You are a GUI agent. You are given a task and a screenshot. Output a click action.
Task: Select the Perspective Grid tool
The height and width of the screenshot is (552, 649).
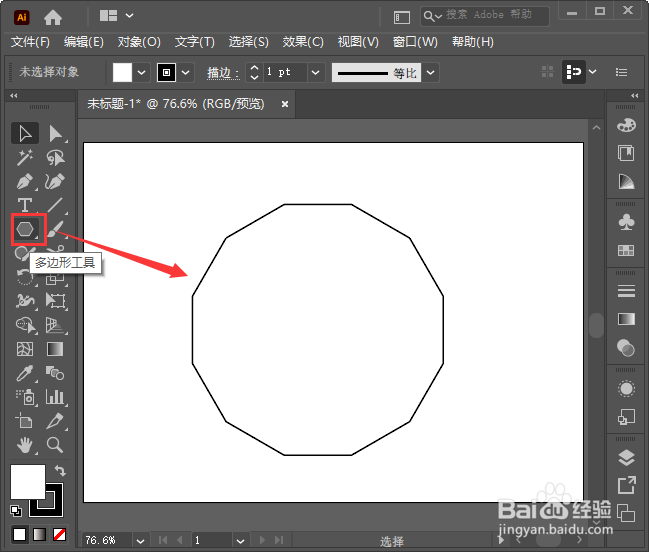pyautogui.click(x=55, y=325)
